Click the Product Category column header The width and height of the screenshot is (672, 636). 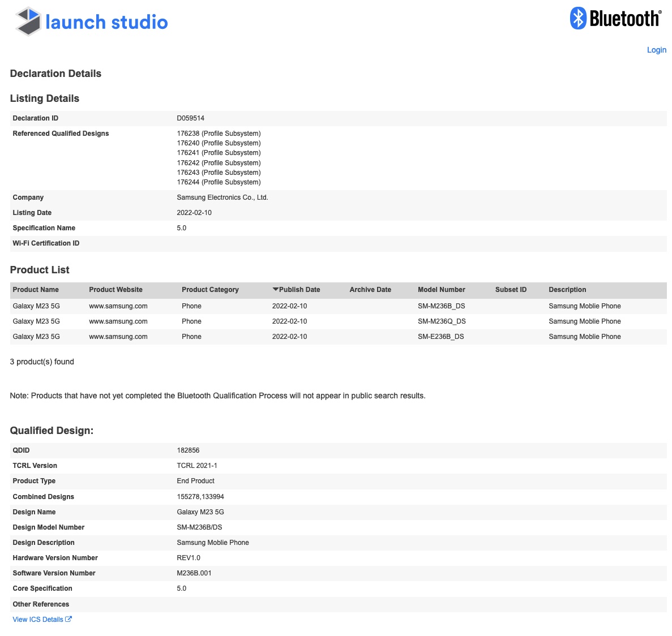[x=210, y=290]
